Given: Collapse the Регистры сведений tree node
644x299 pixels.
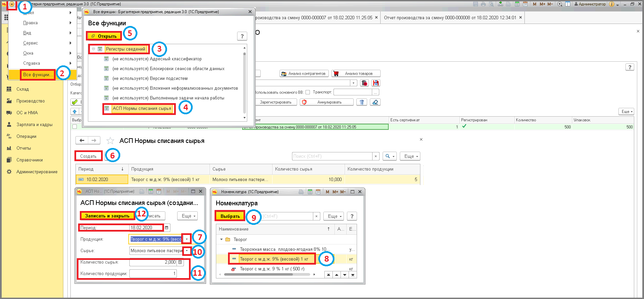Looking at the screenshot, I should pos(94,49).
